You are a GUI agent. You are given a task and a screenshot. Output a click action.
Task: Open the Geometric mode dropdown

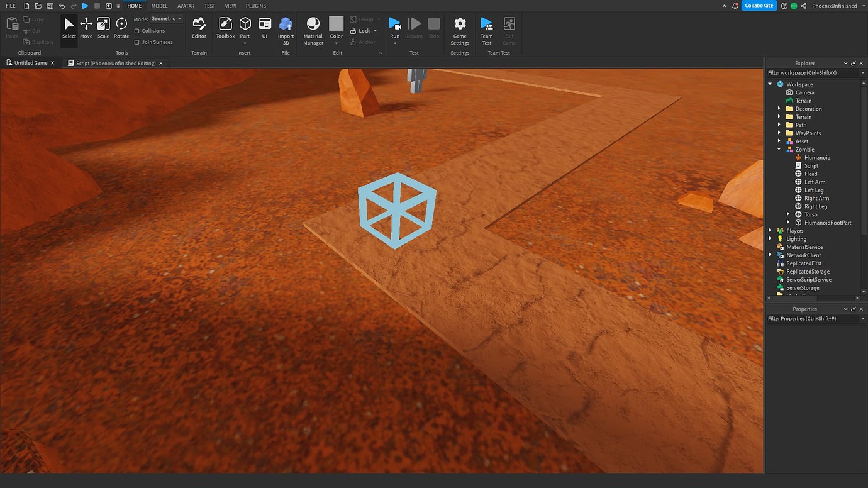165,18
